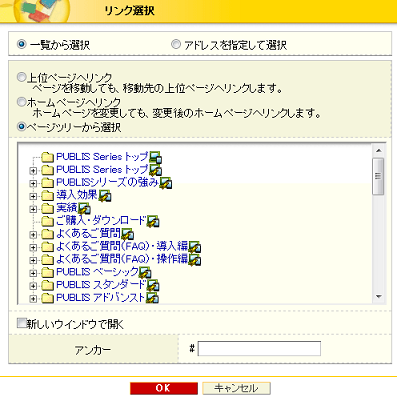Screen dimensions: 397x405
Task: Click page status icon after PUBLIS スタンダード
Action: coord(153,285)
